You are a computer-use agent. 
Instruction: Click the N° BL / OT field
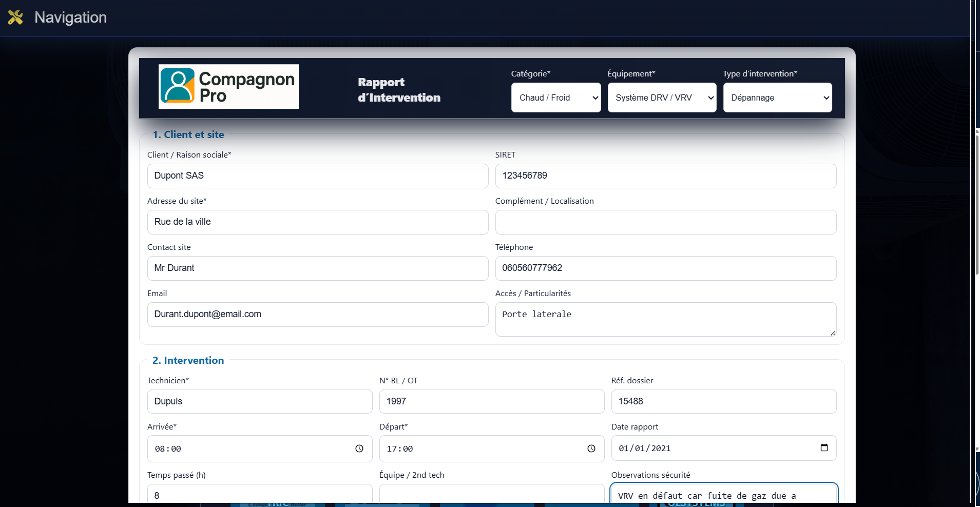(492, 401)
